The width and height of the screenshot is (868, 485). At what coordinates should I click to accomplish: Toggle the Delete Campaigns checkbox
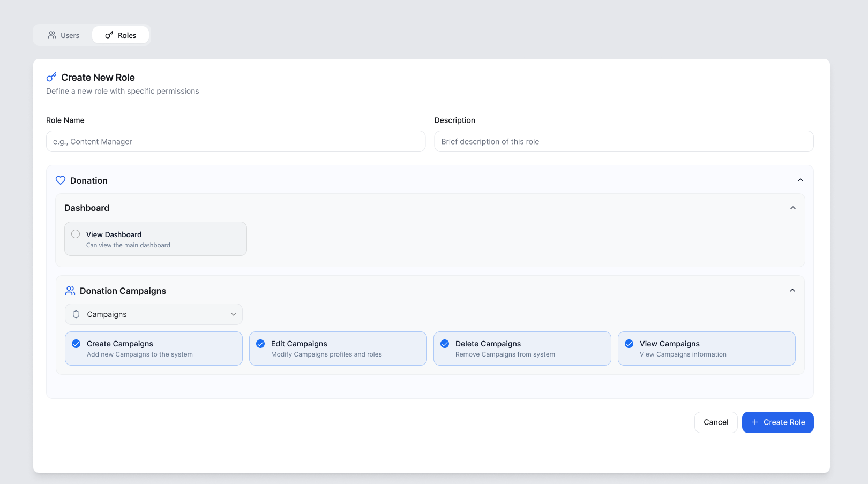[x=445, y=344]
